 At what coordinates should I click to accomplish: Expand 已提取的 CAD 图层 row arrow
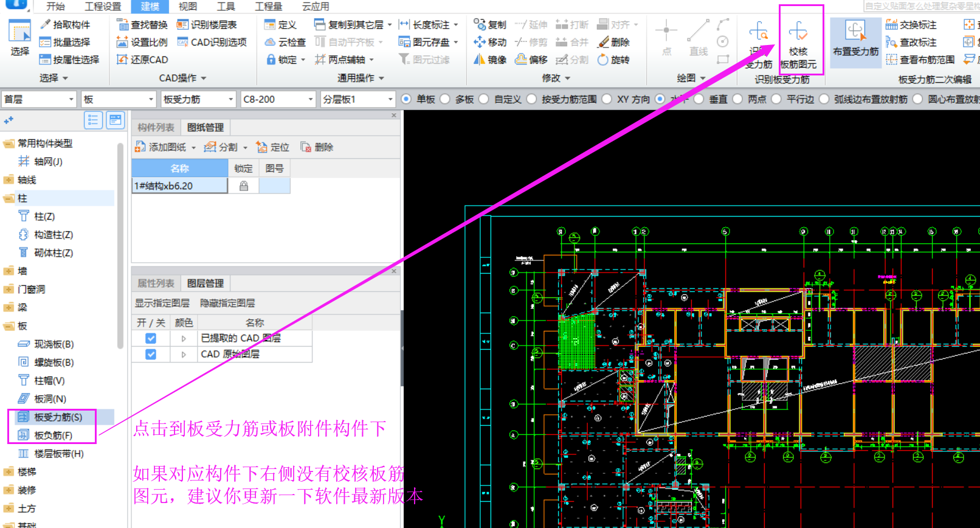(184, 338)
